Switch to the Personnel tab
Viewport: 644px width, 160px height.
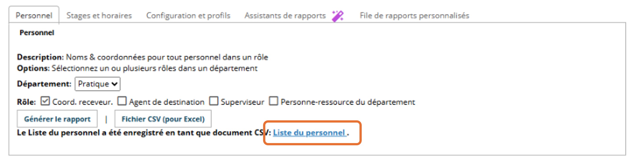(x=34, y=15)
